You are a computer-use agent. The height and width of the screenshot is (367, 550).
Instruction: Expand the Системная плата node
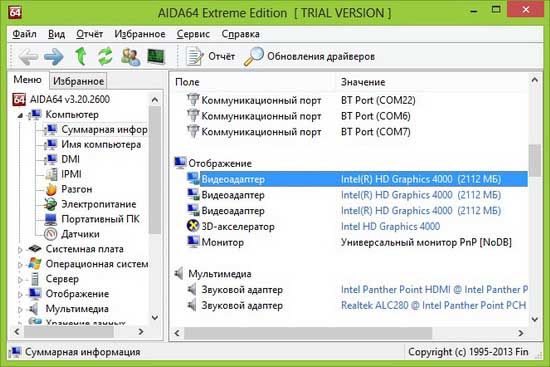20,250
